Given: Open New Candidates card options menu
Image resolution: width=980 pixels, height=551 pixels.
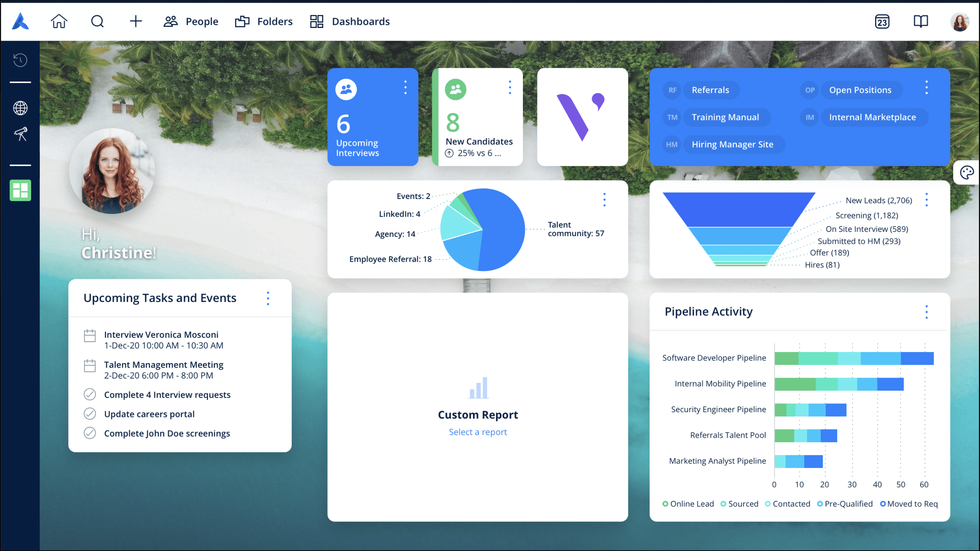Looking at the screenshot, I should point(510,88).
